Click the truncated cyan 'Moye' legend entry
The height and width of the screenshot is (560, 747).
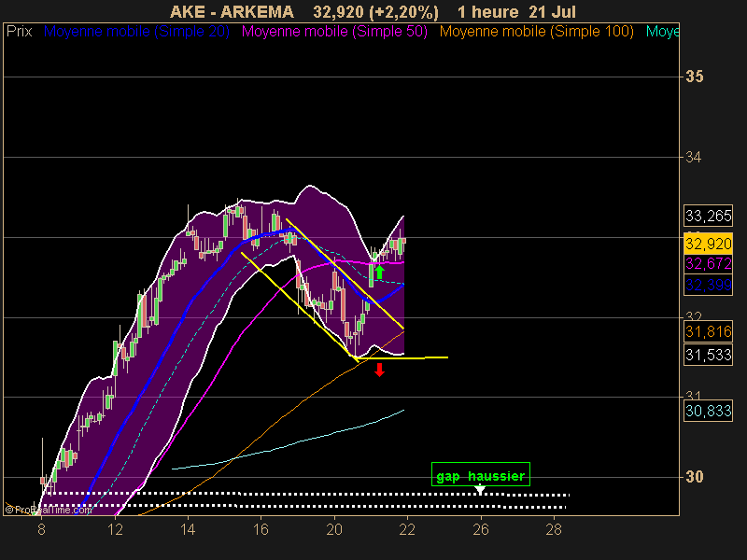[662, 32]
